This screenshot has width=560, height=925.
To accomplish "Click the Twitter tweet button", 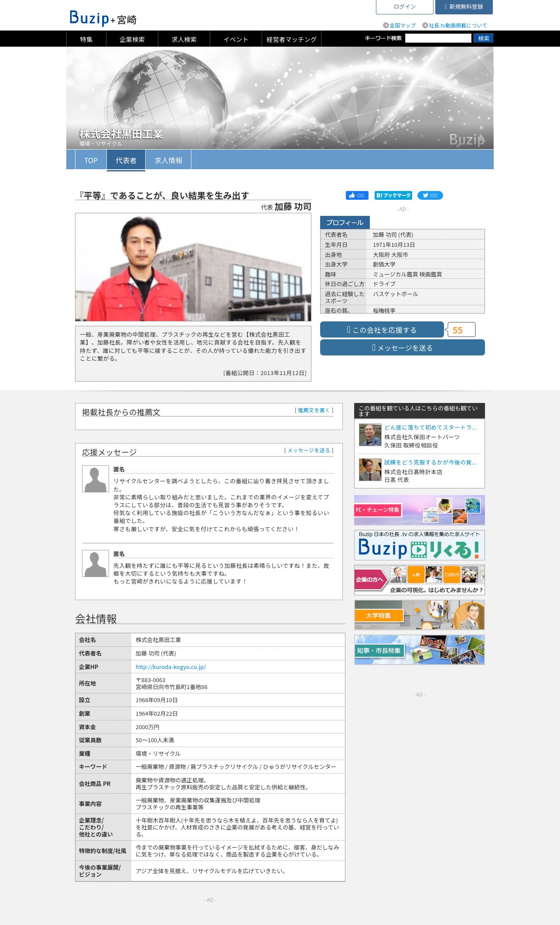I will [430, 195].
